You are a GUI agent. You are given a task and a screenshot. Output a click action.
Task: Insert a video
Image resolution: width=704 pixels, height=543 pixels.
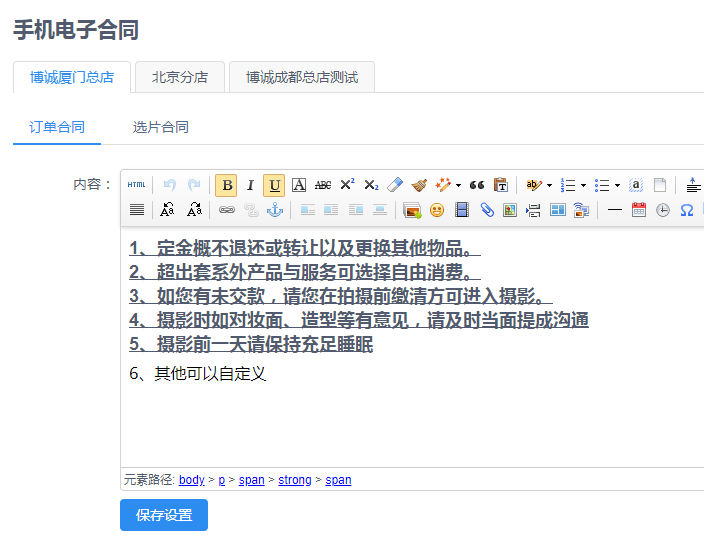462,210
